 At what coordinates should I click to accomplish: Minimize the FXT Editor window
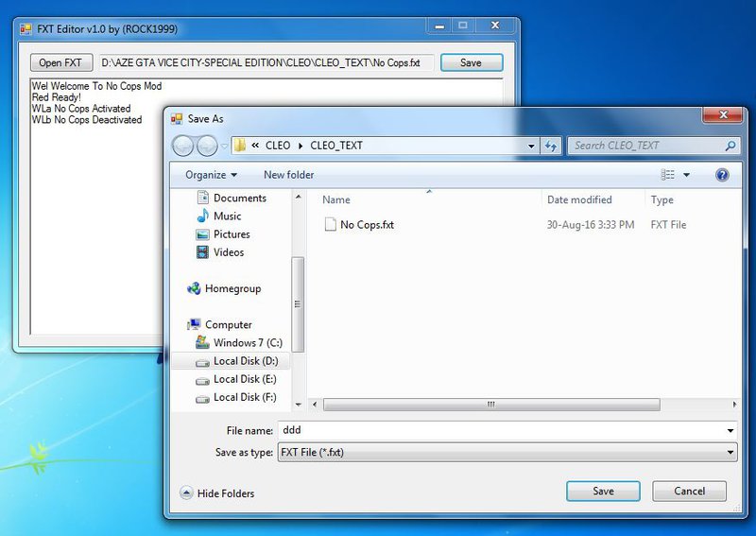coord(439,26)
